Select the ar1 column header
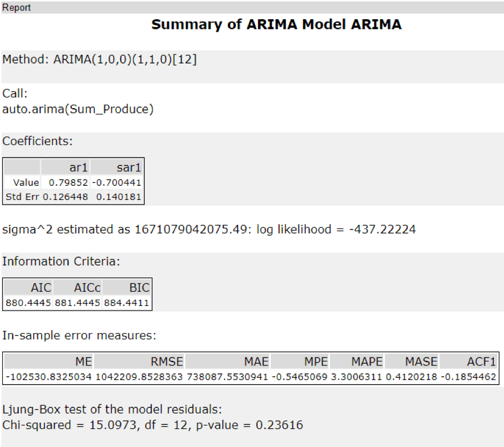504x447 pixels. coord(65,167)
